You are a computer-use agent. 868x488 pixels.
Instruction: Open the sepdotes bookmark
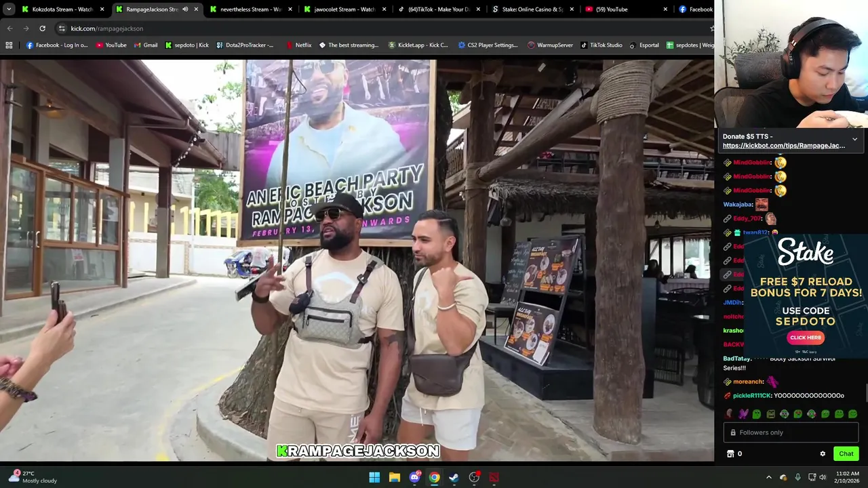(690, 45)
